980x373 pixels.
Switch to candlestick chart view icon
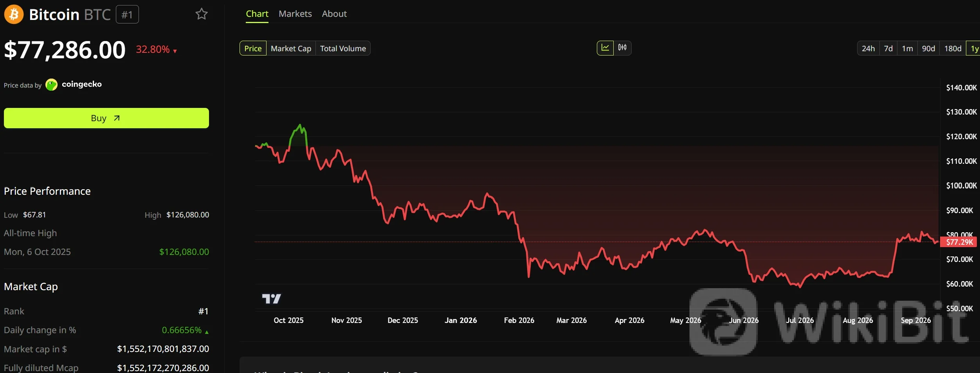click(622, 48)
